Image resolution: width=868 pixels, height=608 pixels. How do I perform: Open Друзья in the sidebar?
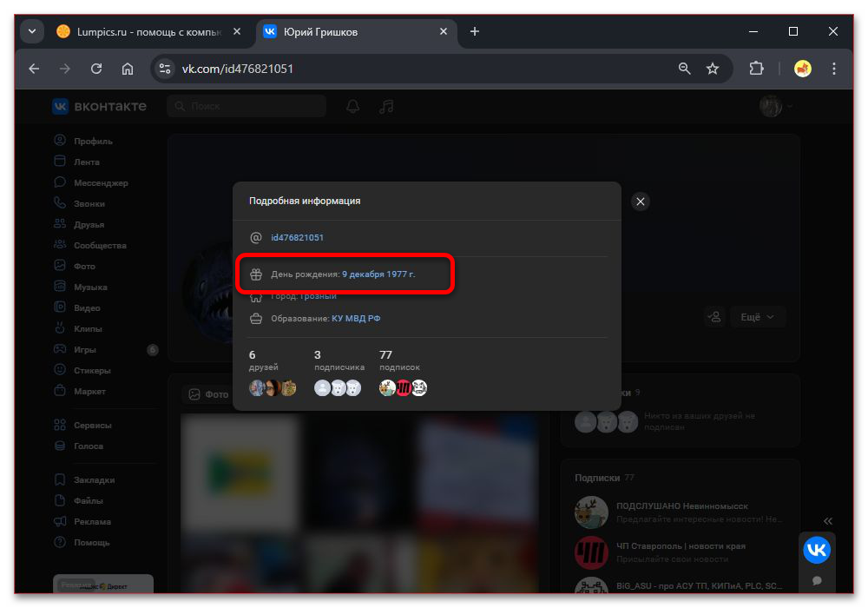(x=89, y=225)
